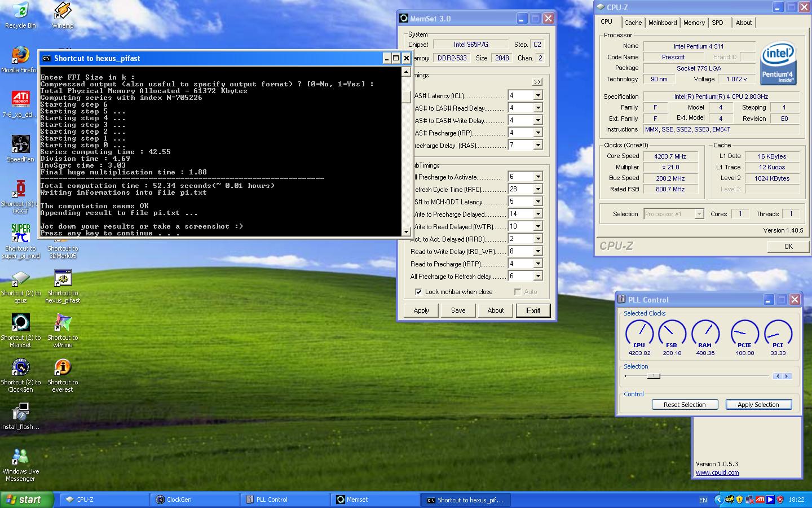Click Reset Selection in PLL Control
This screenshot has width=812, height=508.
tap(685, 405)
